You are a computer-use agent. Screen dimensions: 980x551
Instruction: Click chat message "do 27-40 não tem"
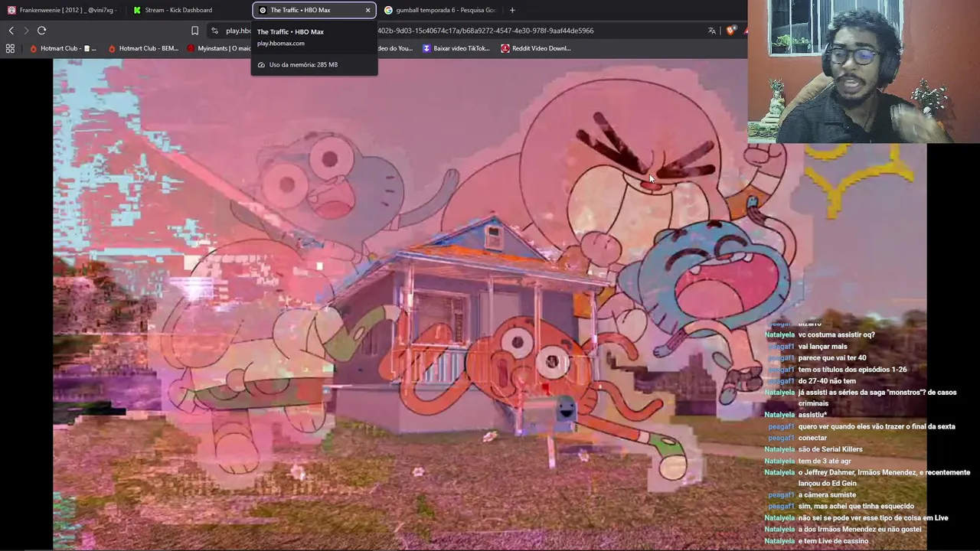[x=827, y=380]
